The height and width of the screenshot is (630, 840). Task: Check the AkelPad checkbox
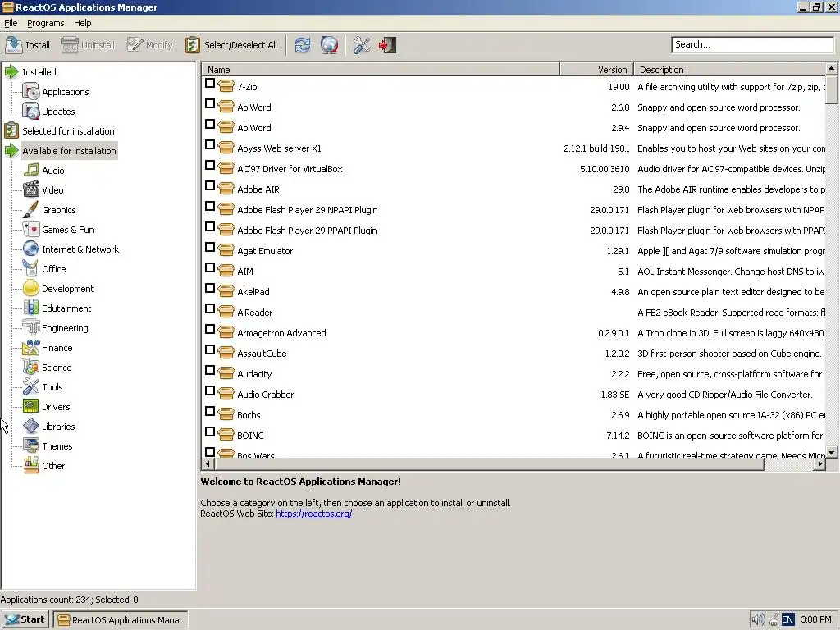coord(210,288)
